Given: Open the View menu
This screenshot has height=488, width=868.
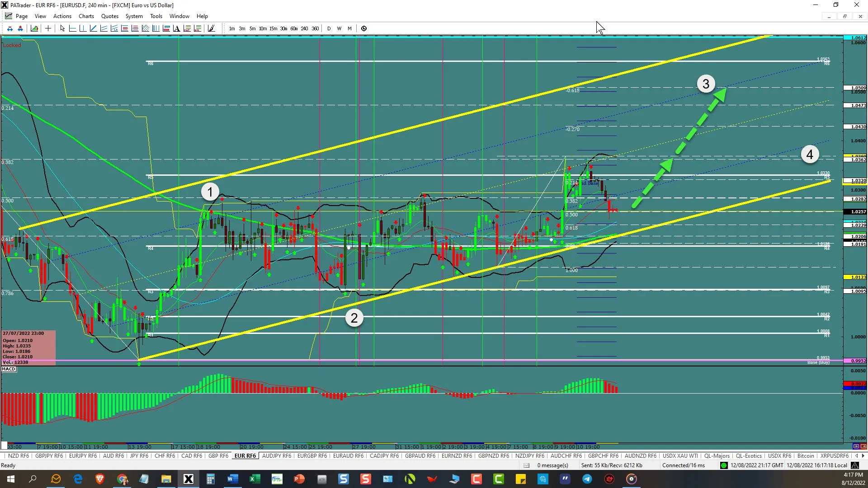Looking at the screenshot, I should [40, 16].
